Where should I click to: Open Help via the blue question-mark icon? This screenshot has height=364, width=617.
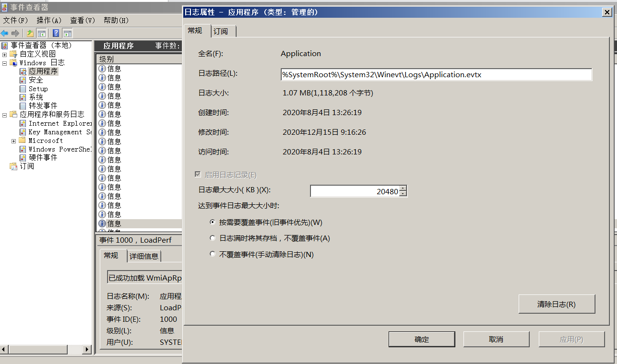pos(56,33)
